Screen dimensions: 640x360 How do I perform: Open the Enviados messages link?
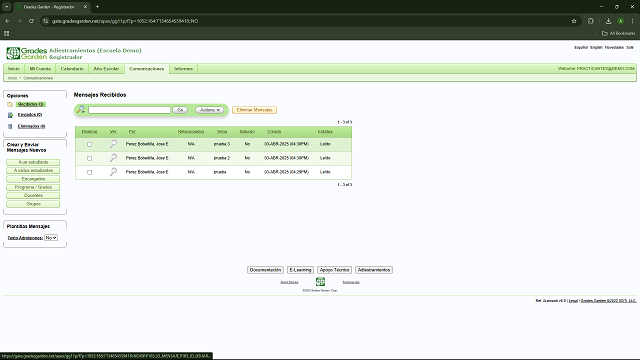pyautogui.click(x=30, y=115)
